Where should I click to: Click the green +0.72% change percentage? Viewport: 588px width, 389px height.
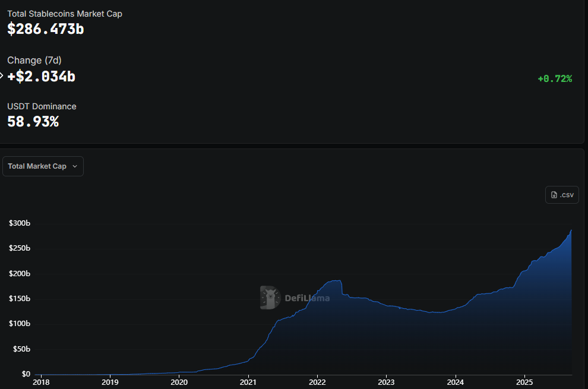click(x=554, y=78)
